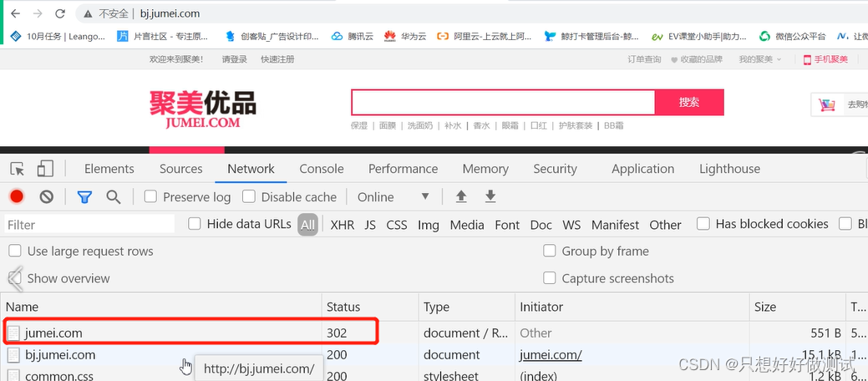Check the Hide data URLs checkbox
Viewport: 868px width, 381px height.
pyautogui.click(x=194, y=224)
